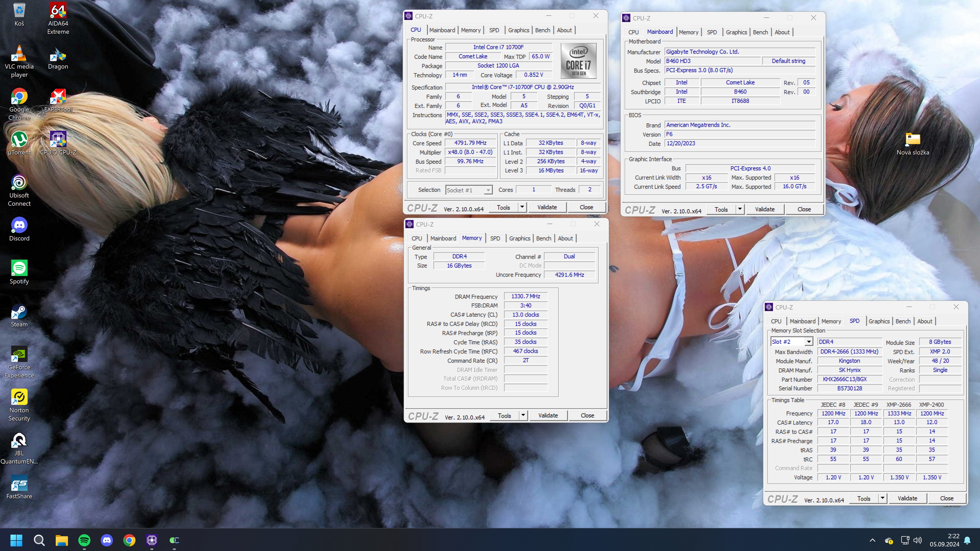Viewport: 980px width, 551px height.
Task: Select the µTorrent desktop icon
Action: tap(19, 143)
